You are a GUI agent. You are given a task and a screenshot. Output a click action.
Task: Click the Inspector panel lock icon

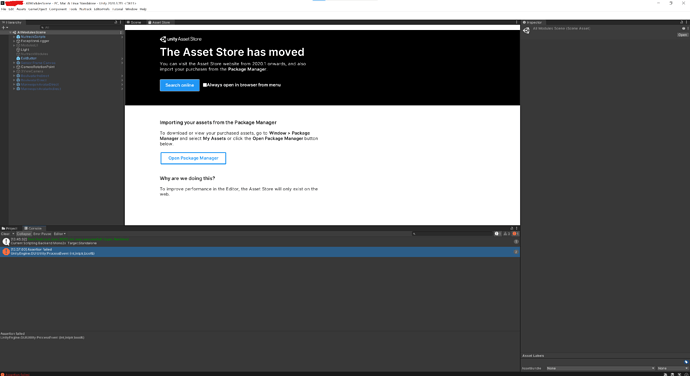tap(681, 22)
